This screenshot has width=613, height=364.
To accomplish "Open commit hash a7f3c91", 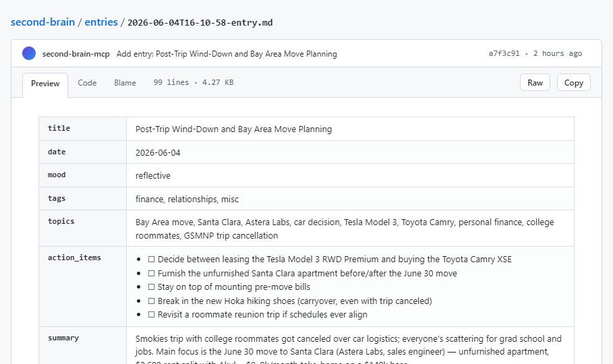I will (x=504, y=53).
